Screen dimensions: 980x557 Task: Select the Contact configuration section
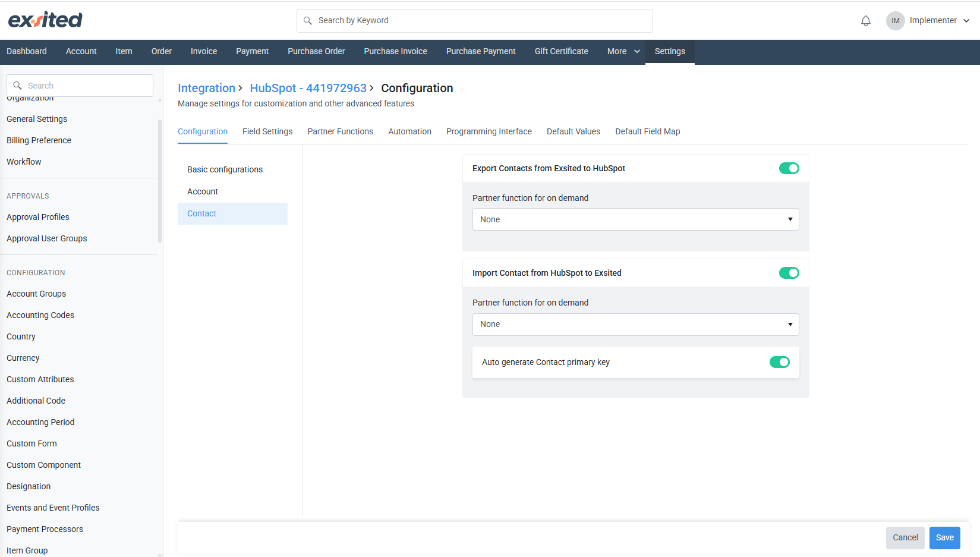pyautogui.click(x=232, y=213)
